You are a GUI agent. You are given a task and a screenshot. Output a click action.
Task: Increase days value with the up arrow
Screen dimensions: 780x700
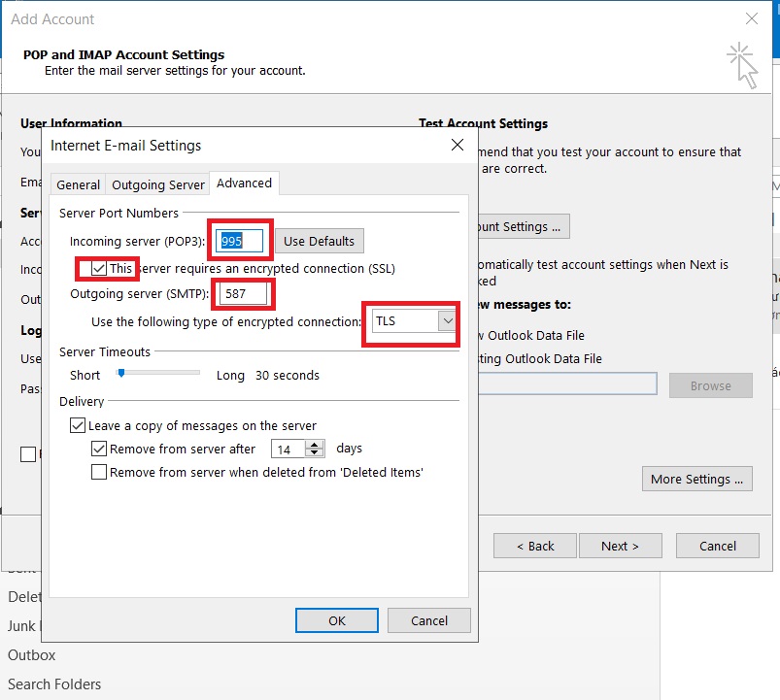[315, 445]
